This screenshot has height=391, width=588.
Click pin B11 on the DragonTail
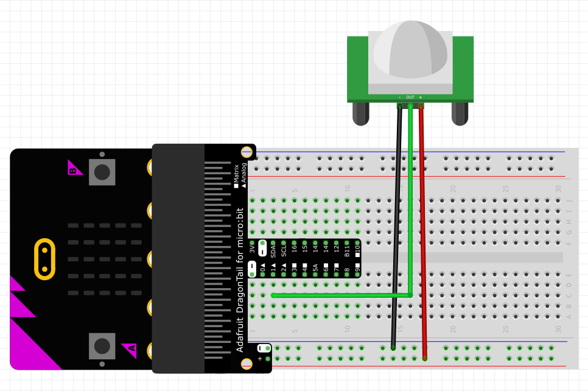point(347,248)
